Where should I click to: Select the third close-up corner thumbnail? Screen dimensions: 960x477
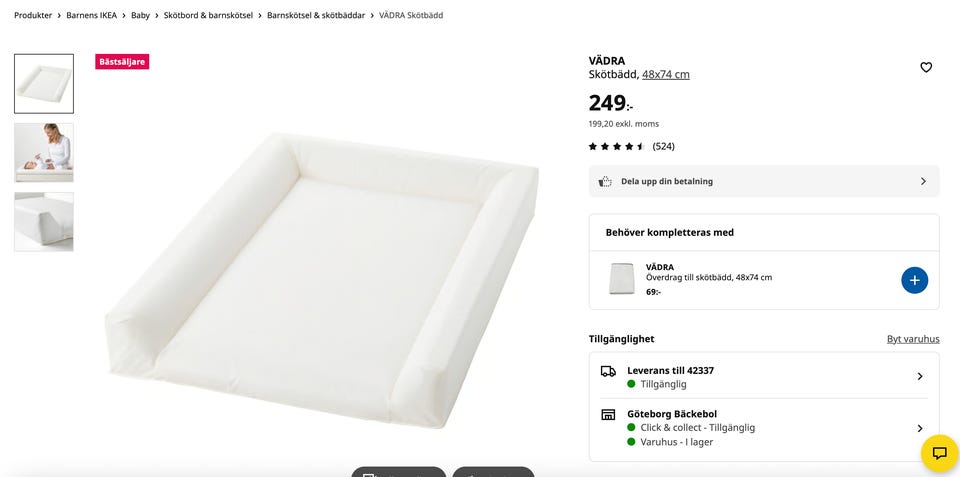44,221
